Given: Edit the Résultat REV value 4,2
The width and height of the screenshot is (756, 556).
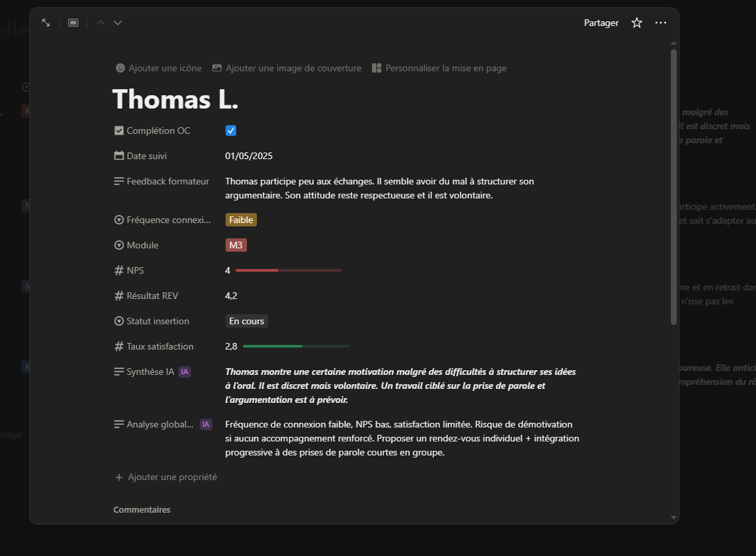Looking at the screenshot, I should click(x=231, y=296).
